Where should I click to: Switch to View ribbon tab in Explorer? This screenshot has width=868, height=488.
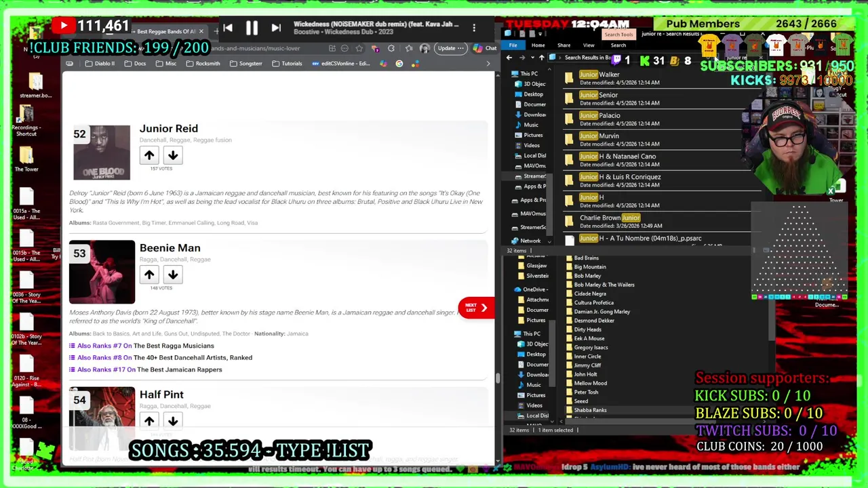[589, 45]
